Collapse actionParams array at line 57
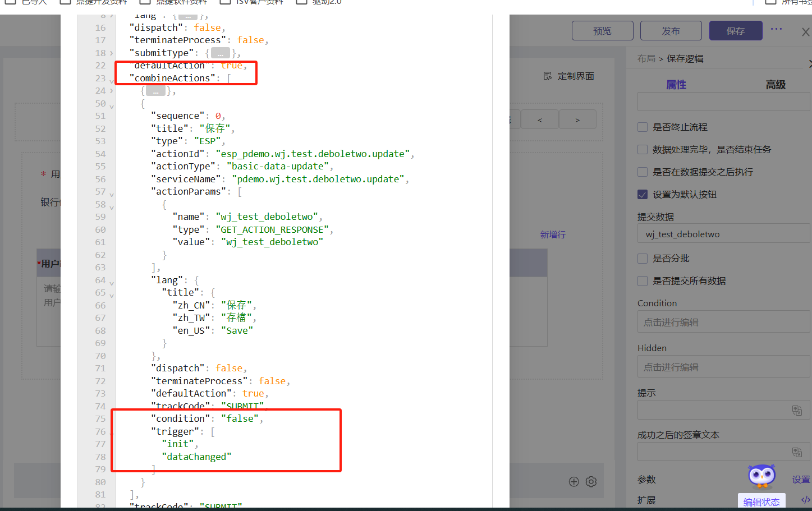This screenshot has width=812, height=511. coord(111,195)
